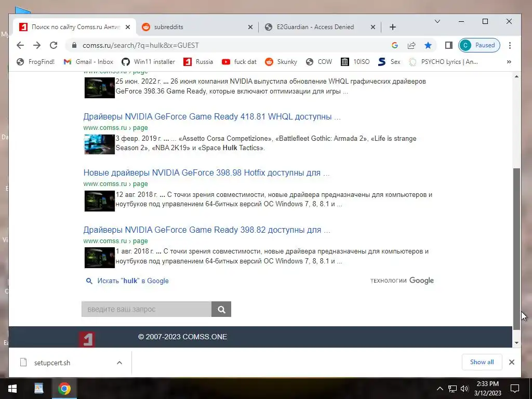Screen dimensions: 532x399
Task: Close the Comss.ru search tab
Action: [x=128, y=27]
